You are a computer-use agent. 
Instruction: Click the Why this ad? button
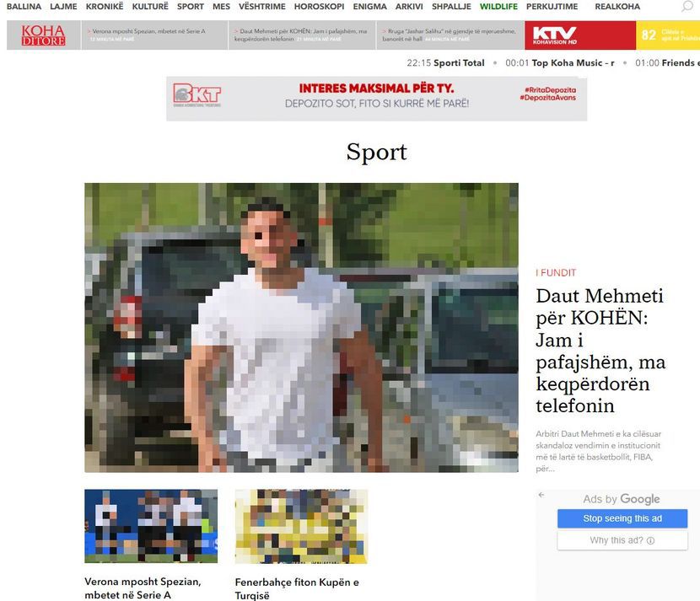(x=622, y=540)
